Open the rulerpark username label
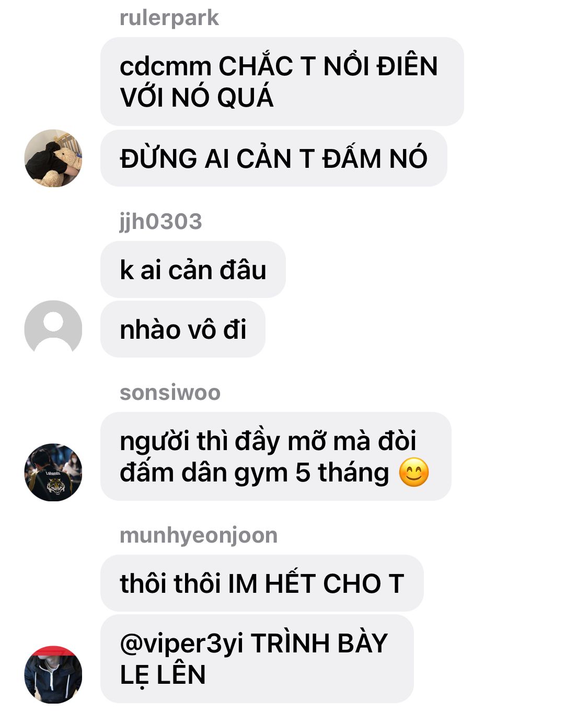Viewport: 588px width, 712px height. coord(169,18)
